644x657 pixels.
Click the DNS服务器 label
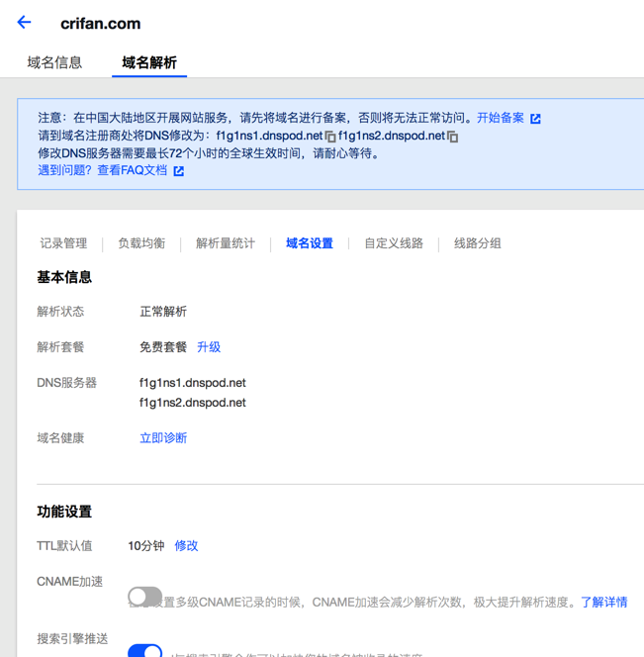click(67, 383)
